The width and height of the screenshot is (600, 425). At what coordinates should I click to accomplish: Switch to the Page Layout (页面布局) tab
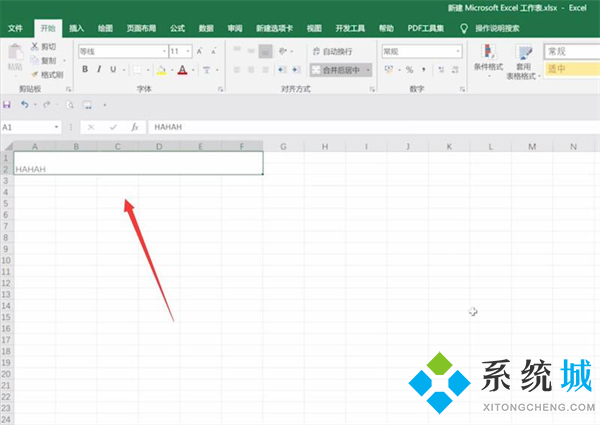tap(141, 28)
